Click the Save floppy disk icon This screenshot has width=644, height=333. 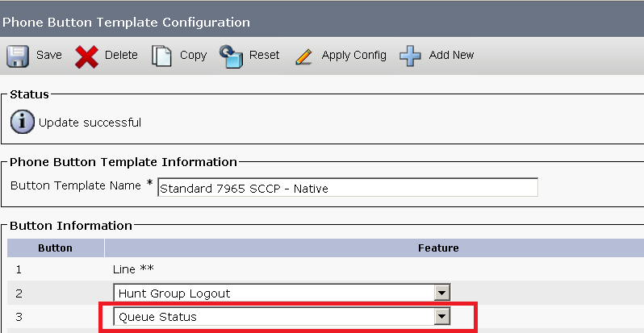click(18, 56)
